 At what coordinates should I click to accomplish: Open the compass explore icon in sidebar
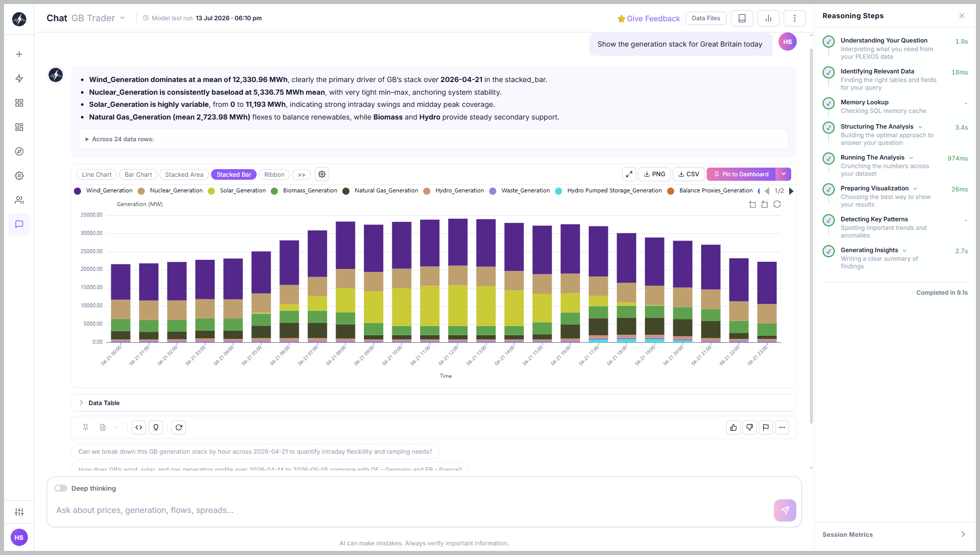19,151
